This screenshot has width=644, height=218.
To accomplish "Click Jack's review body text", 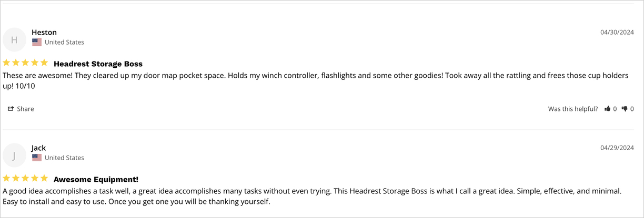I will coord(312,196).
